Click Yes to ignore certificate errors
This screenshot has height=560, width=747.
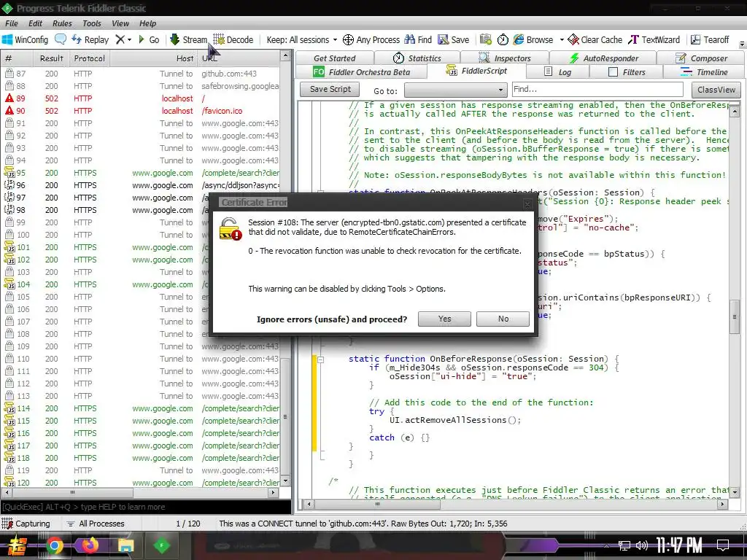(x=444, y=319)
